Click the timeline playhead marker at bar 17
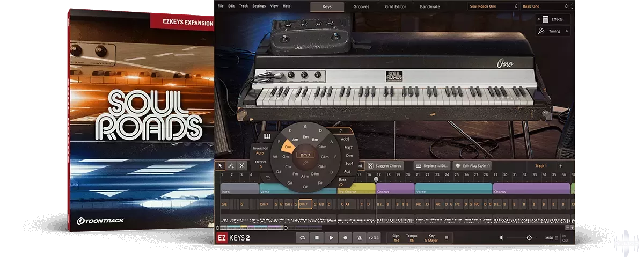The height and width of the screenshot is (262, 644). click(x=376, y=179)
